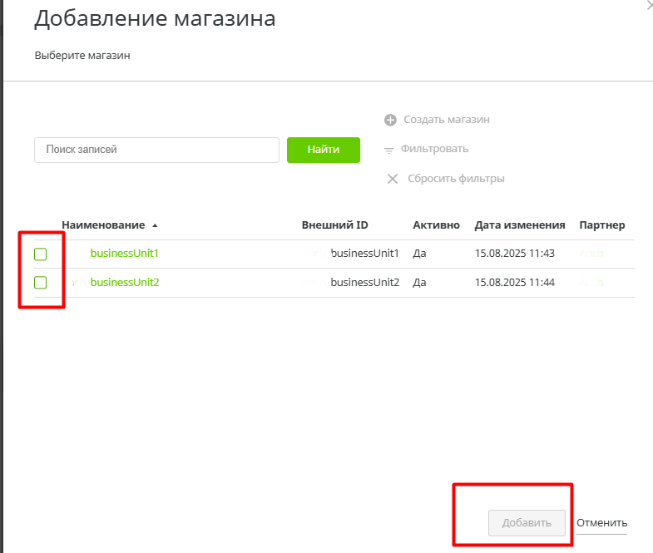Sort by Партнер column header

(x=601, y=225)
